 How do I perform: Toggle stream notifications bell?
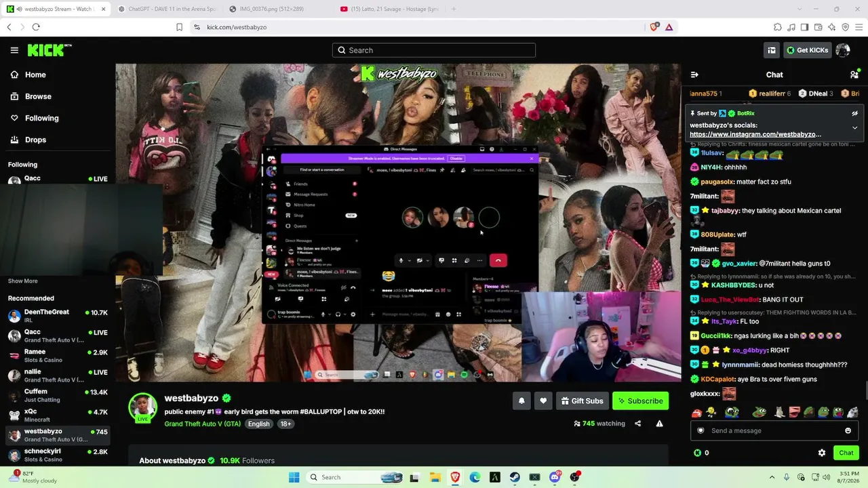point(521,401)
